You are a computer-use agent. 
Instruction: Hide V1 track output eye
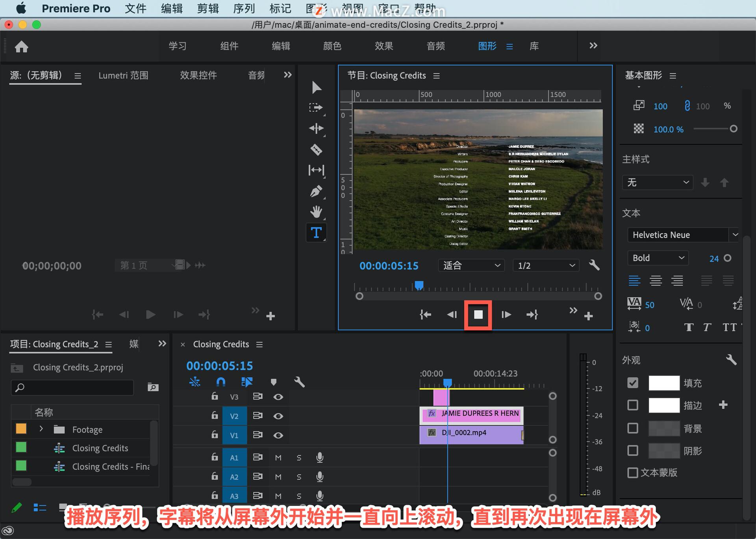point(278,435)
